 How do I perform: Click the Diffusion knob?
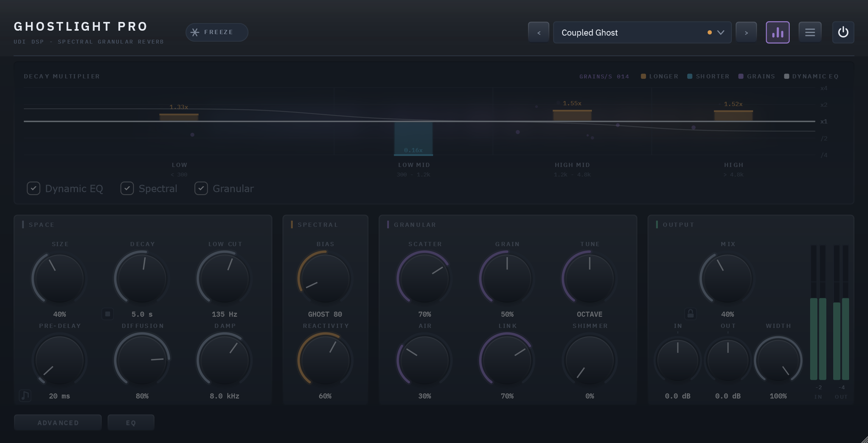point(142,360)
